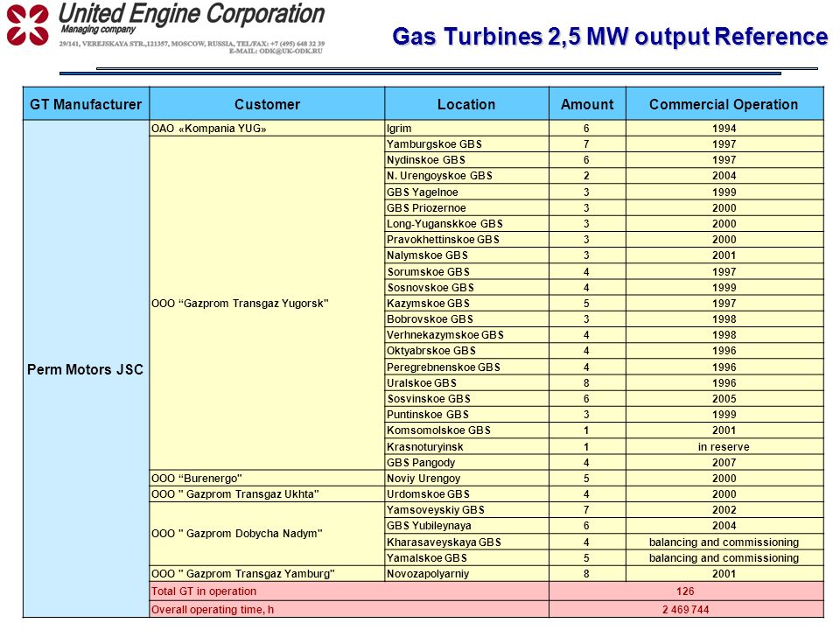Click the 'Urdomskoe GBS' location cell

point(466,493)
